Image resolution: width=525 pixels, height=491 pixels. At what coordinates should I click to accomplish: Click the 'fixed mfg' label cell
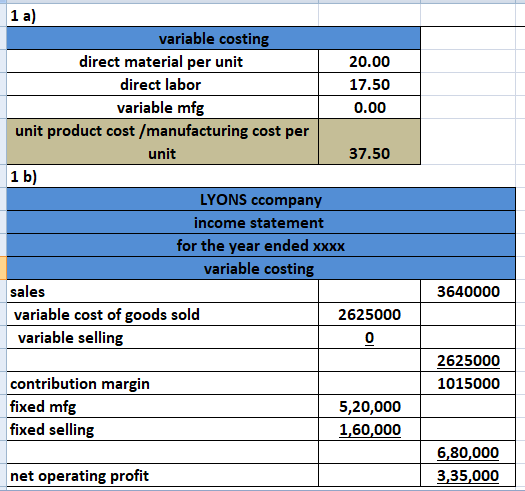pos(162,406)
